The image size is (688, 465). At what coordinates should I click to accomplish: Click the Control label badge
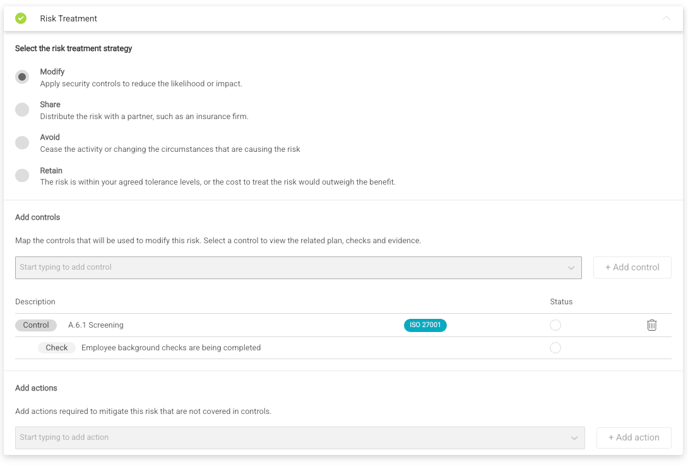click(x=36, y=325)
